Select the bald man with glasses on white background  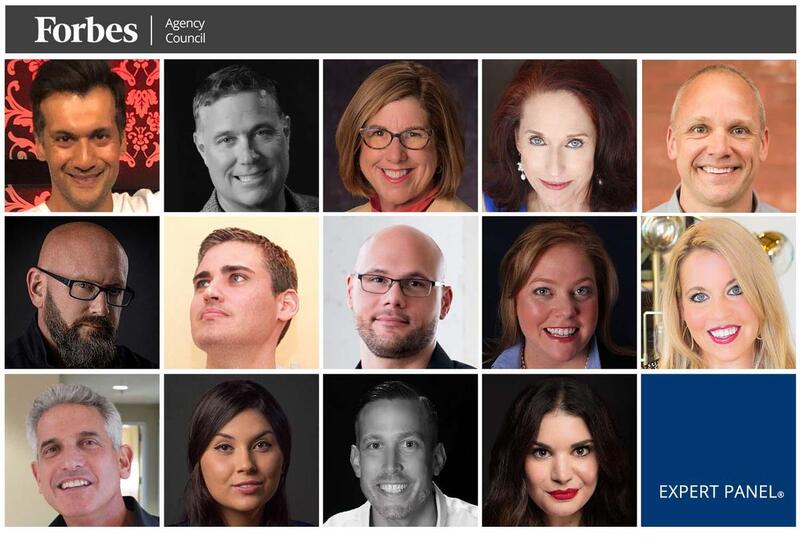click(401, 292)
